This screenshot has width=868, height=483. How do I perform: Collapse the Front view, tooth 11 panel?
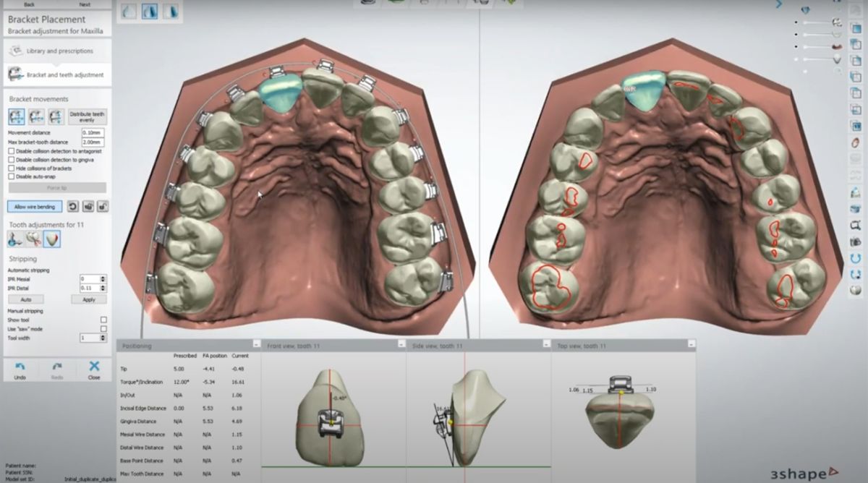(x=401, y=346)
